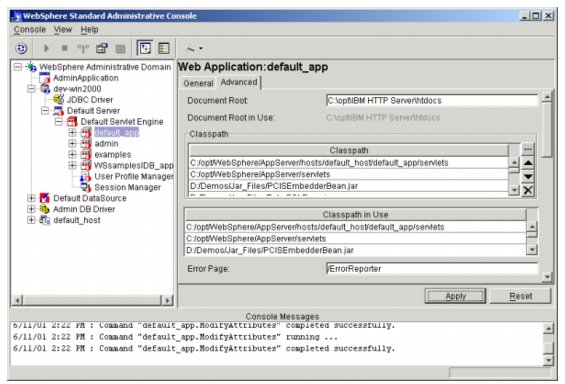Viewport: 565px width, 384px height.
Task: Click the Classpath in Use column header
Action: click(x=355, y=215)
